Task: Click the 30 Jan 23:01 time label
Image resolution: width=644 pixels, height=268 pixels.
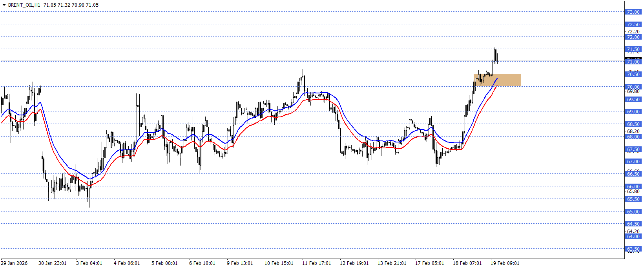Action: [52, 263]
